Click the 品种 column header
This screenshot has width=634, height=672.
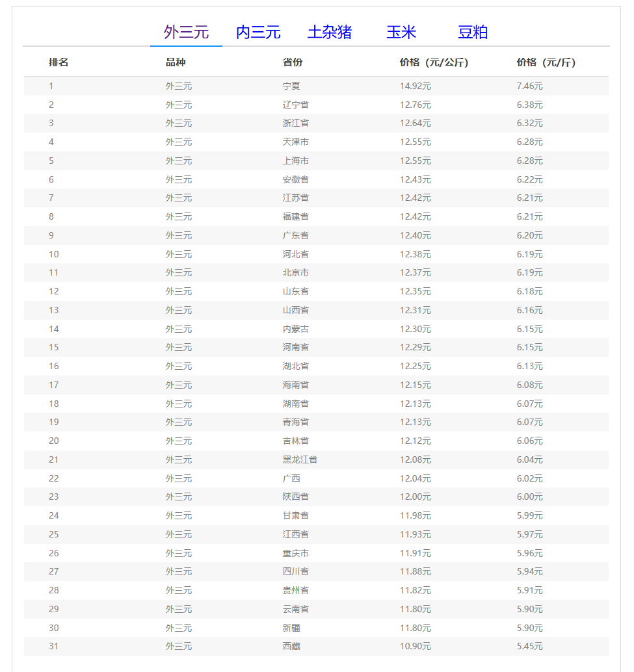click(x=176, y=62)
